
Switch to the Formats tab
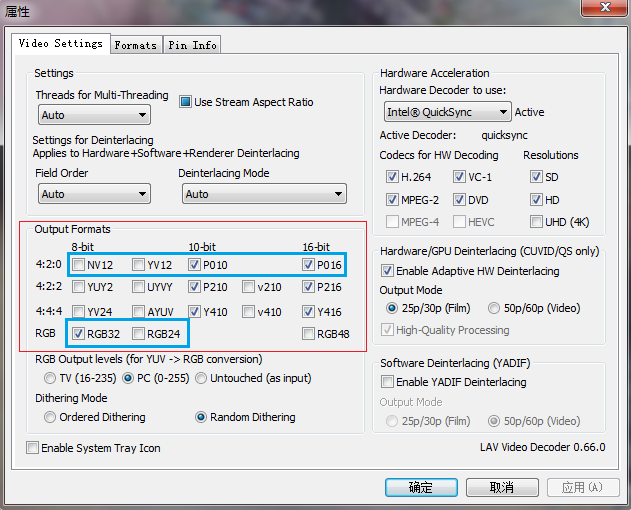[135, 45]
